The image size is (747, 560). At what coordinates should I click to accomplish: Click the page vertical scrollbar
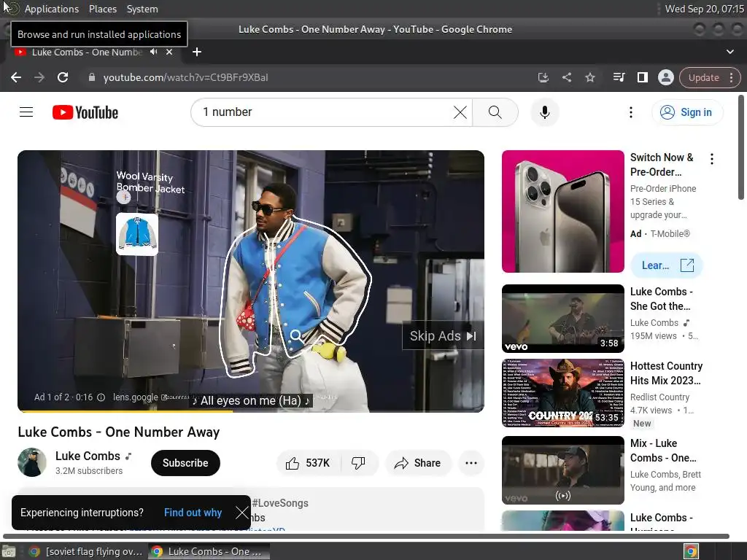pyautogui.click(x=741, y=147)
